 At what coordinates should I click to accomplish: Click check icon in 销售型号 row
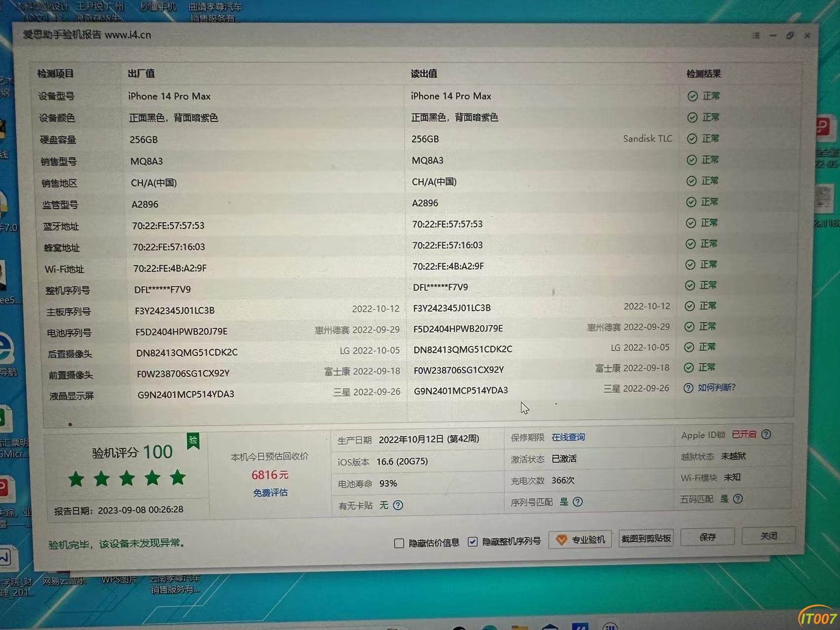692,160
